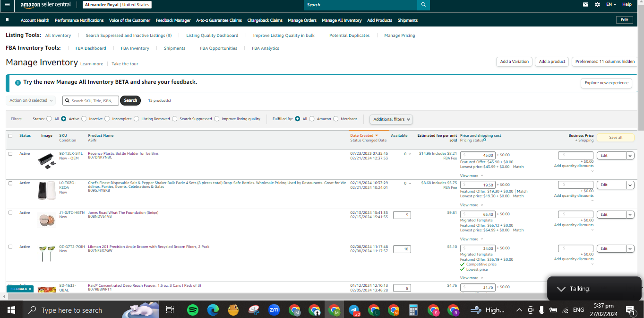Close the FEEDBACK tab with its X
The height and width of the screenshot is (318, 644).
pos(30,289)
